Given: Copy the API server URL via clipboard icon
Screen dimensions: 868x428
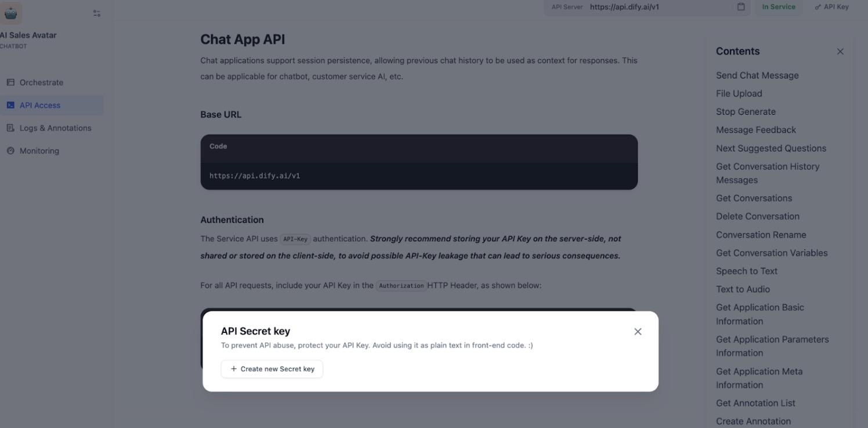Looking at the screenshot, I should (x=740, y=6).
